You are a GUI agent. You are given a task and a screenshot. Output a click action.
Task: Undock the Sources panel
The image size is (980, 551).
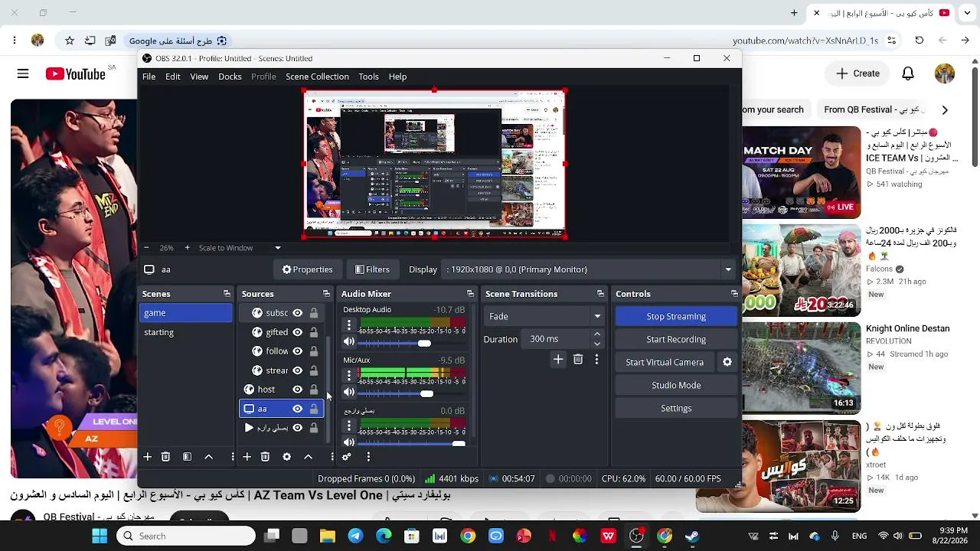click(x=326, y=294)
